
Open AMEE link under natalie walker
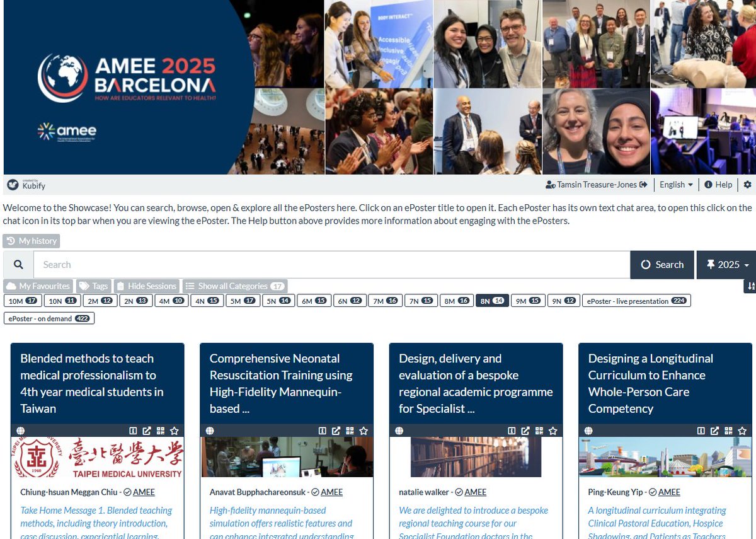475,492
